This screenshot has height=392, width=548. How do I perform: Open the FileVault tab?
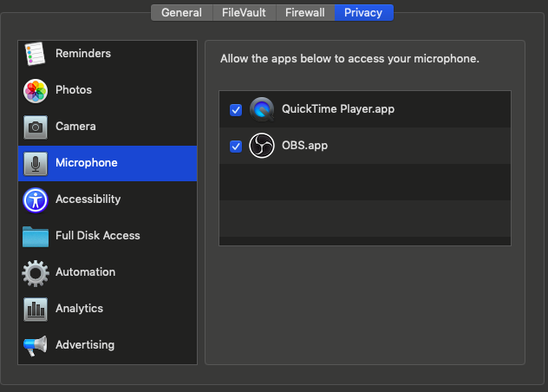pyautogui.click(x=245, y=13)
